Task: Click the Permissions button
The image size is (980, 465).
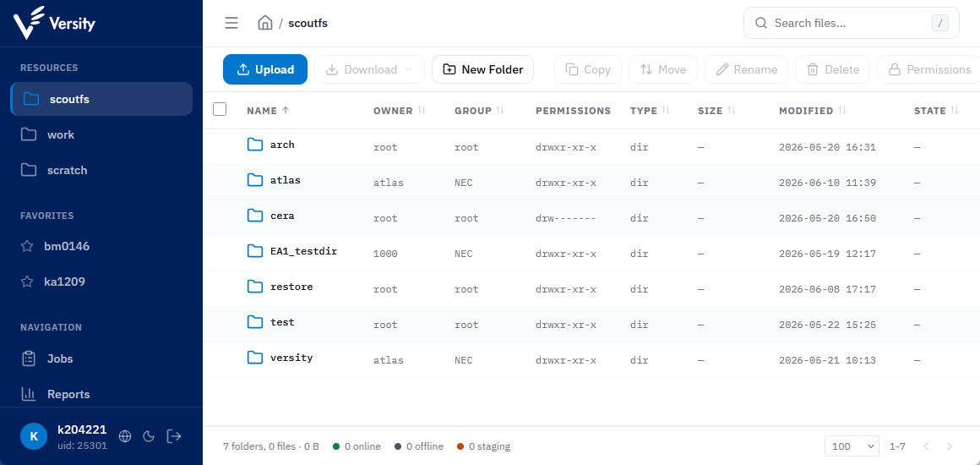Action: pyautogui.click(x=928, y=69)
